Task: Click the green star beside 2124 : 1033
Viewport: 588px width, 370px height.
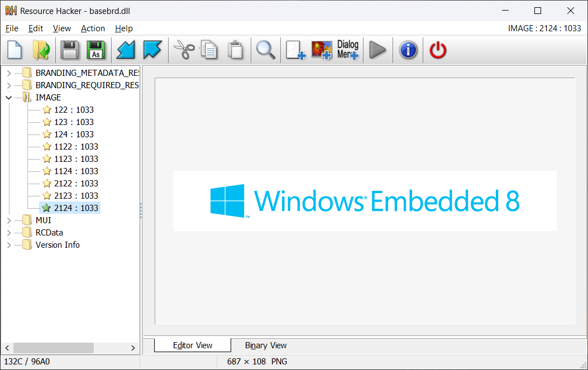Action: click(46, 208)
